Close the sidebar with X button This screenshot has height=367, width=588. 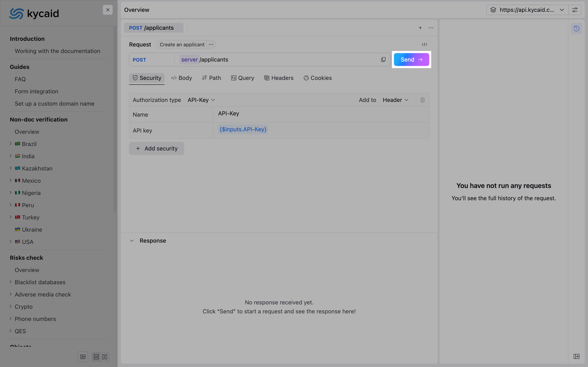[108, 10]
